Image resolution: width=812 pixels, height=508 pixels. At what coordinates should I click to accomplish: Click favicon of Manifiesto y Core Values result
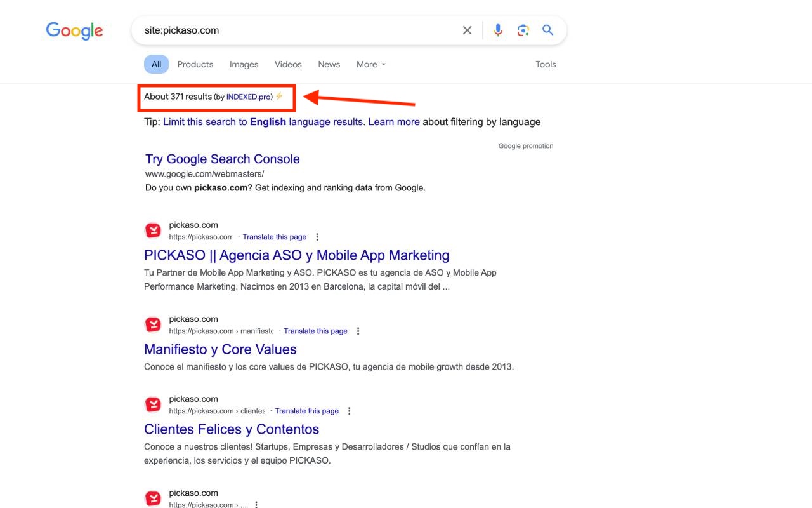point(153,324)
